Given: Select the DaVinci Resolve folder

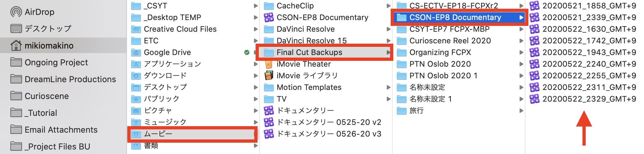Looking at the screenshot, I should 305,29.
